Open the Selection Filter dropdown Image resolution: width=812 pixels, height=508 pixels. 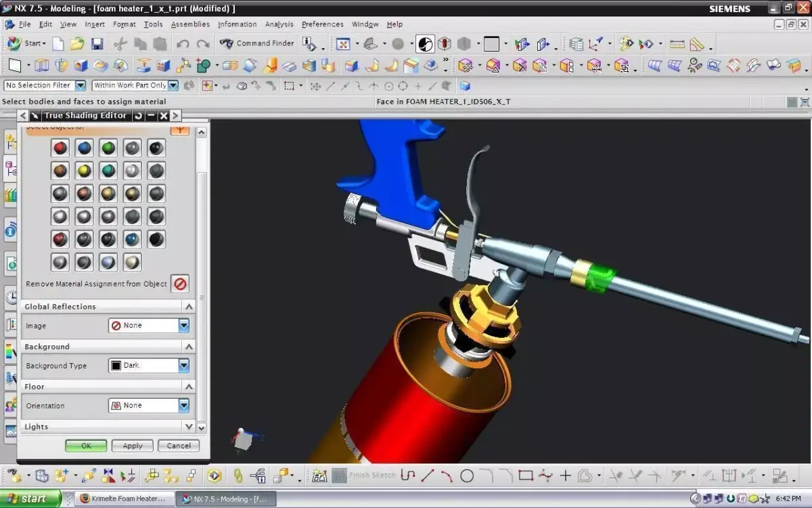pos(80,85)
